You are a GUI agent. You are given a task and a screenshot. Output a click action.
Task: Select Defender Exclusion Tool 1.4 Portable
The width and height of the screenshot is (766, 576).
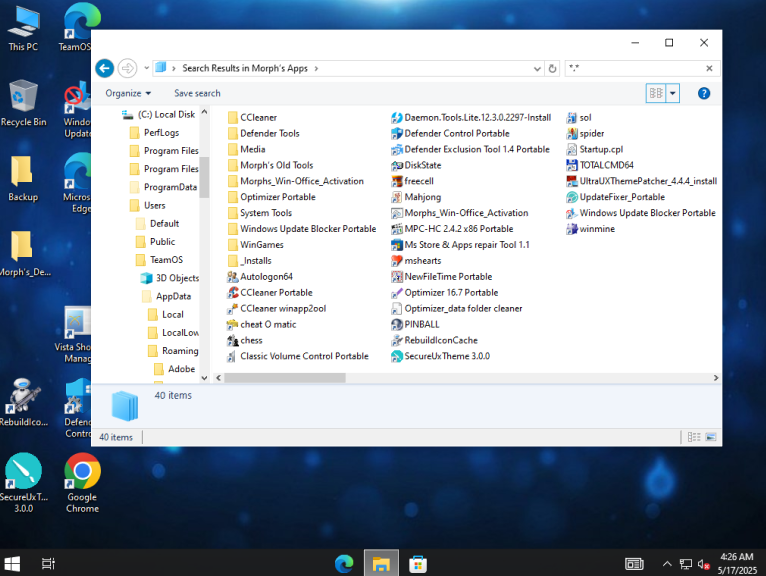[x=470, y=149]
